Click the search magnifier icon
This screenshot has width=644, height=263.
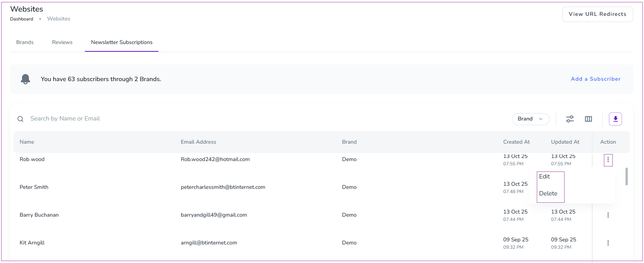click(x=20, y=119)
